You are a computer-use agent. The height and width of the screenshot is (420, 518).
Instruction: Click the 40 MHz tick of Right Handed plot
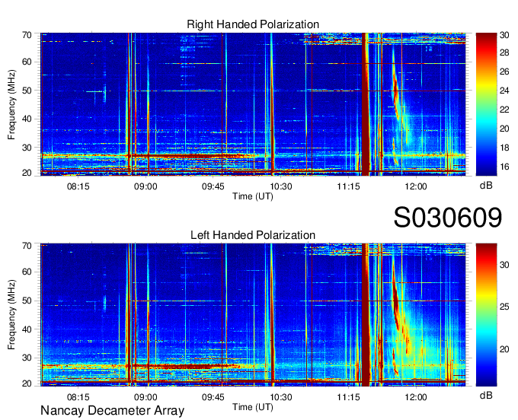(27, 119)
